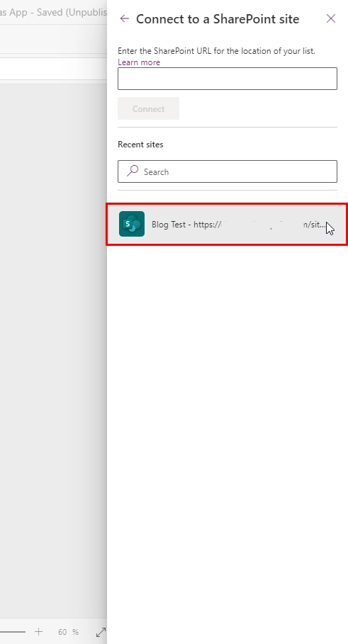Select the SharePoint icon for Blog Test
Screen dimensions: 348x644
click(x=132, y=224)
